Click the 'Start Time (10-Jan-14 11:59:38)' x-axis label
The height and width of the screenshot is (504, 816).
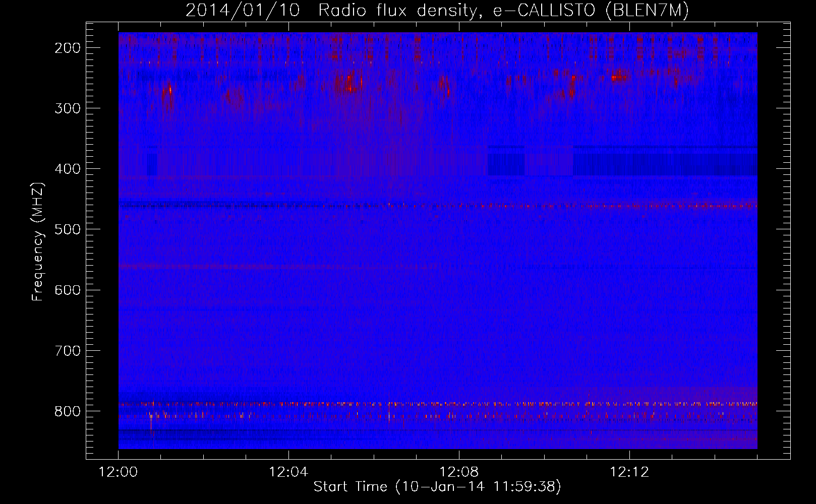click(x=437, y=487)
